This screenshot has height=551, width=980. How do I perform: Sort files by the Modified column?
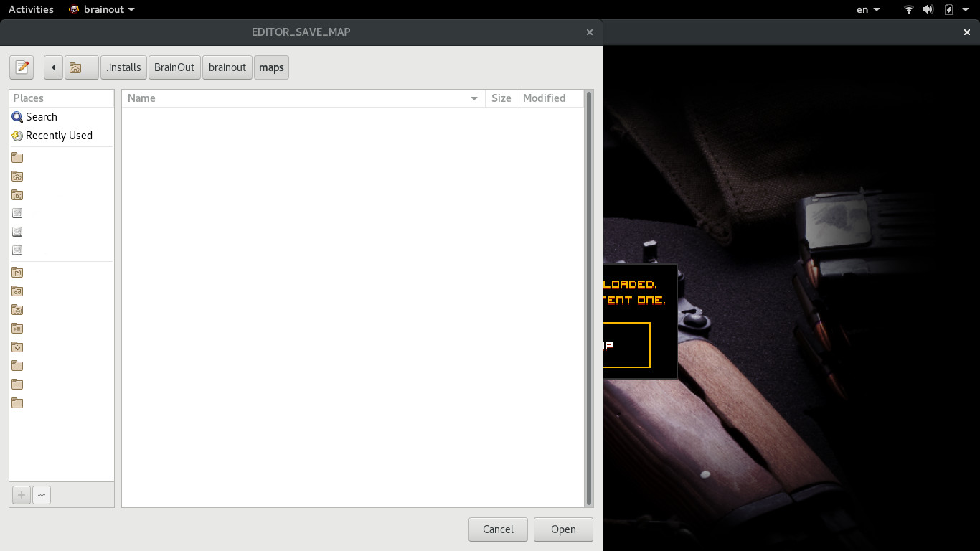(x=550, y=98)
